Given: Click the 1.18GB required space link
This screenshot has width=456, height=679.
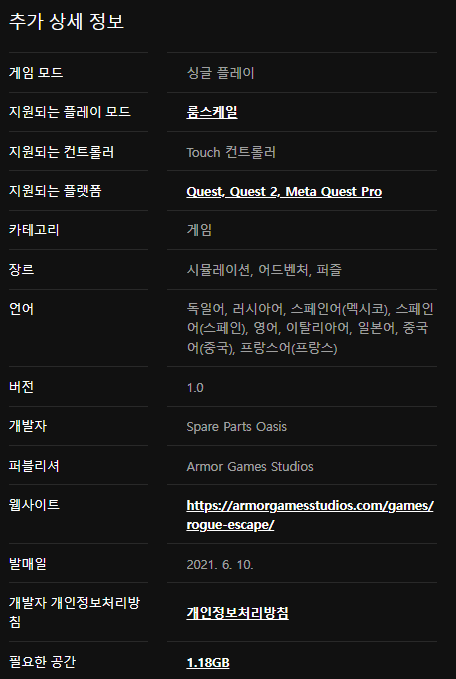Looking at the screenshot, I should point(208,663).
